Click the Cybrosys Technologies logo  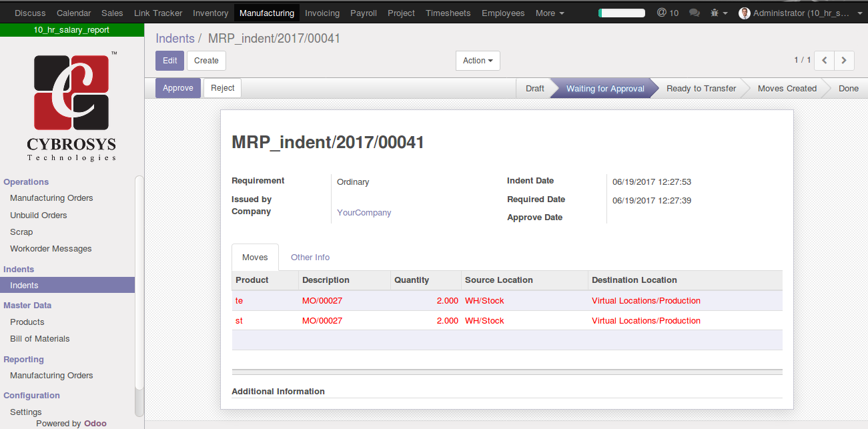coord(71,107)
